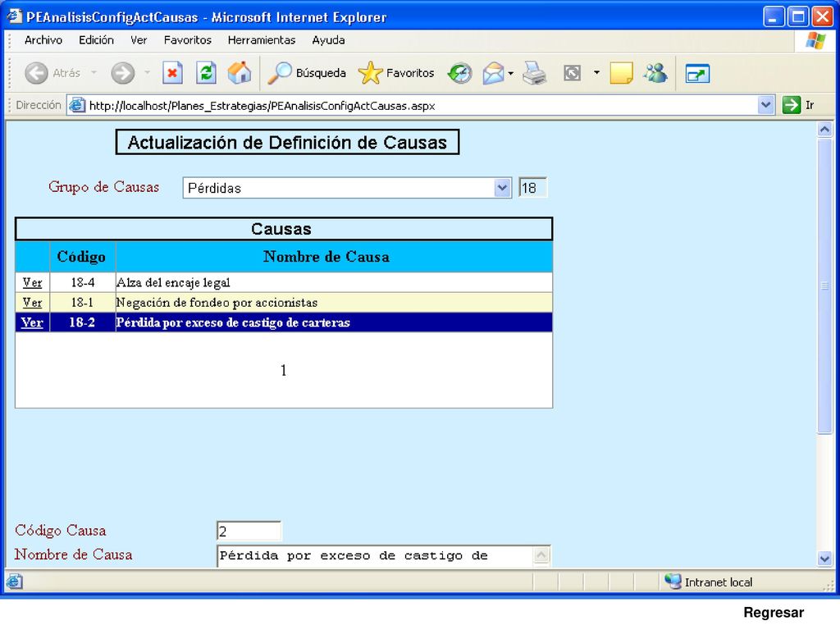Click the Dirección label
The height and width of the screenshot is (630, 840).
point(38,105)
